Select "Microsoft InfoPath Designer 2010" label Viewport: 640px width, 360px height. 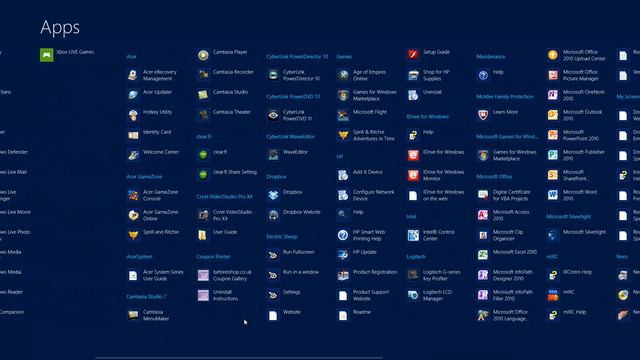(x=513, y=275)
